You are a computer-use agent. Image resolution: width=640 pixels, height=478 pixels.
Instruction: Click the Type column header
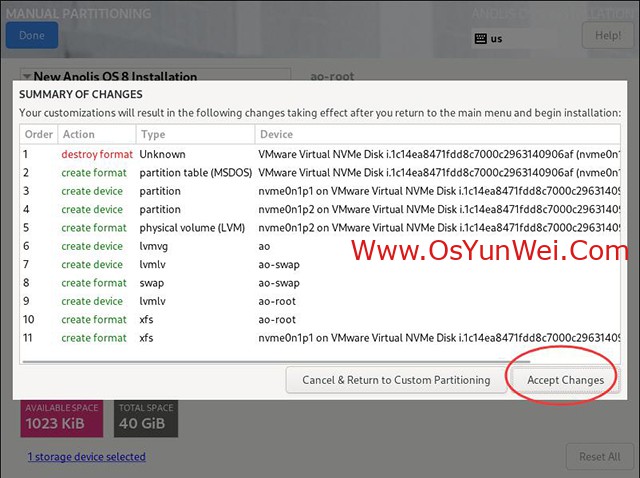coord(195,134)
